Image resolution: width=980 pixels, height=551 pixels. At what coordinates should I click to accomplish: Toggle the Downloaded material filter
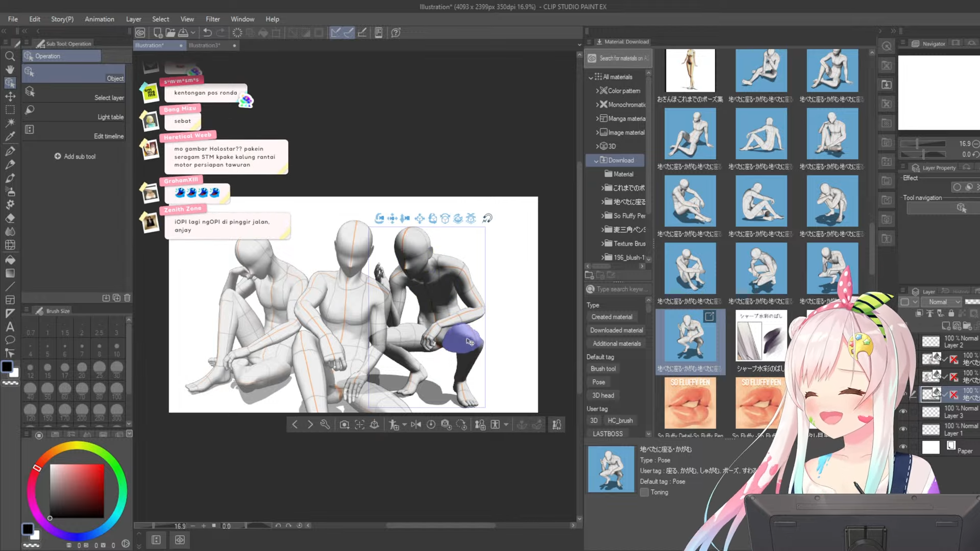pyautogui.click(x=616, y=330)
